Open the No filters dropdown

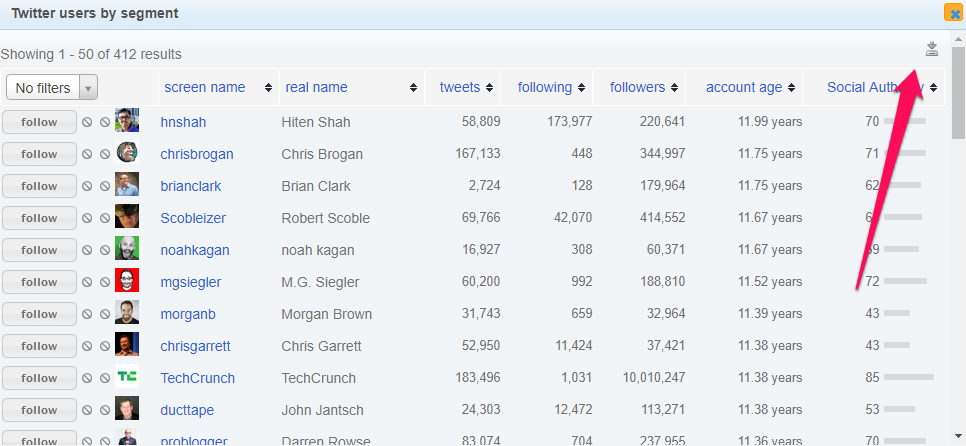[x=52, y=88]
